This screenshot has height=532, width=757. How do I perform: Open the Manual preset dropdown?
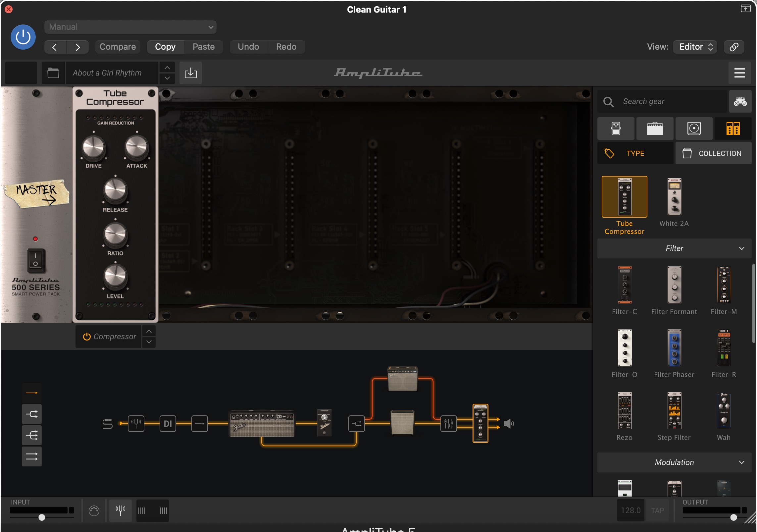point(130,27)
